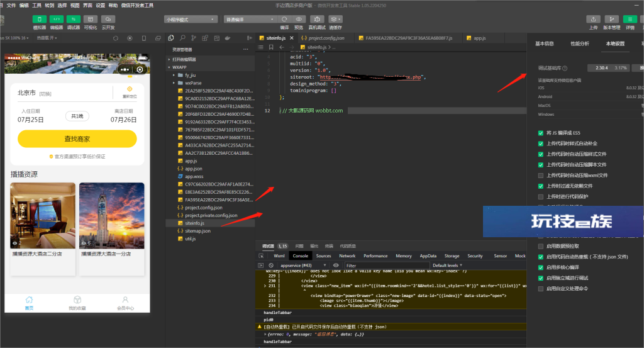Open the 云开发 cloud development button

point(108,19)
